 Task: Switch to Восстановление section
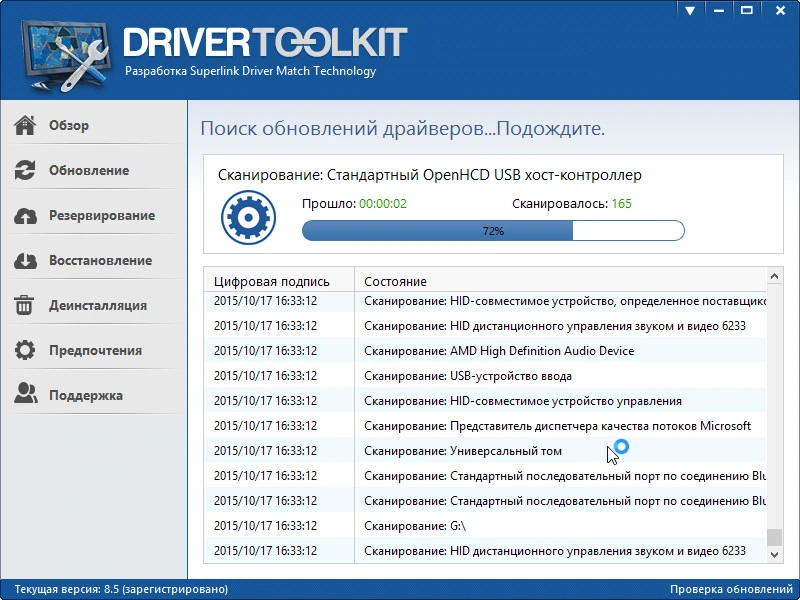click(x=101, y=260)
